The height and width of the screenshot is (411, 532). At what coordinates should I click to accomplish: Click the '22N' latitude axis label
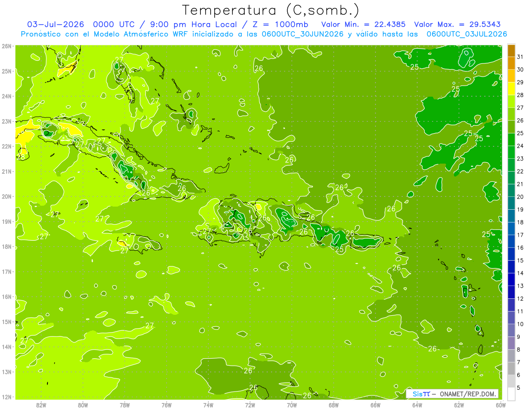[x=7, y=146]
